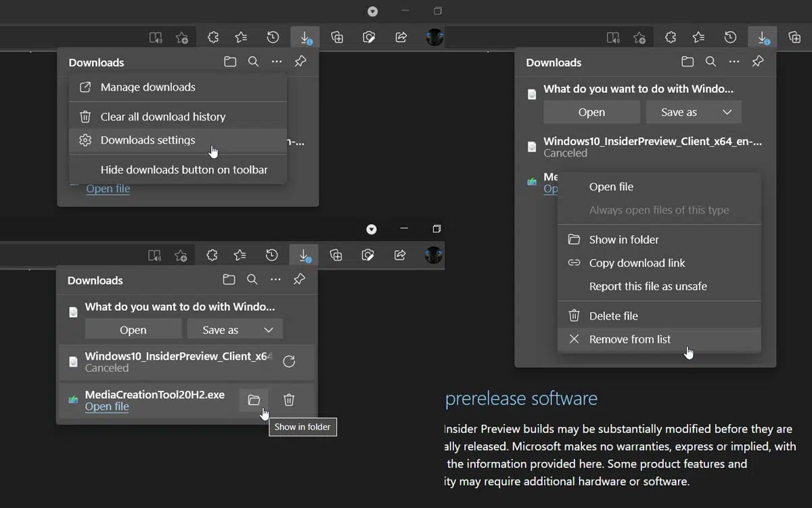Click History icon in toolbar above context-menu panel
Image resolution: width=812 pixels, height=508 pixels.
coord(730,37)
